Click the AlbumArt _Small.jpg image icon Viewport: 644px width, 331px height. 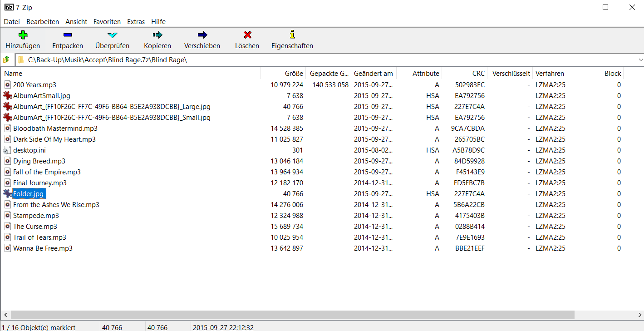click(x=8, y=118)
